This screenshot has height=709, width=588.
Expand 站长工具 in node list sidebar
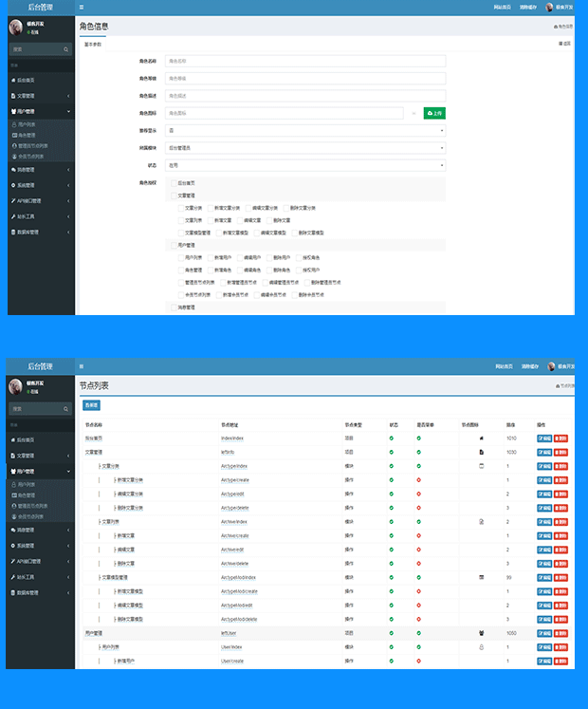[41, 577]
